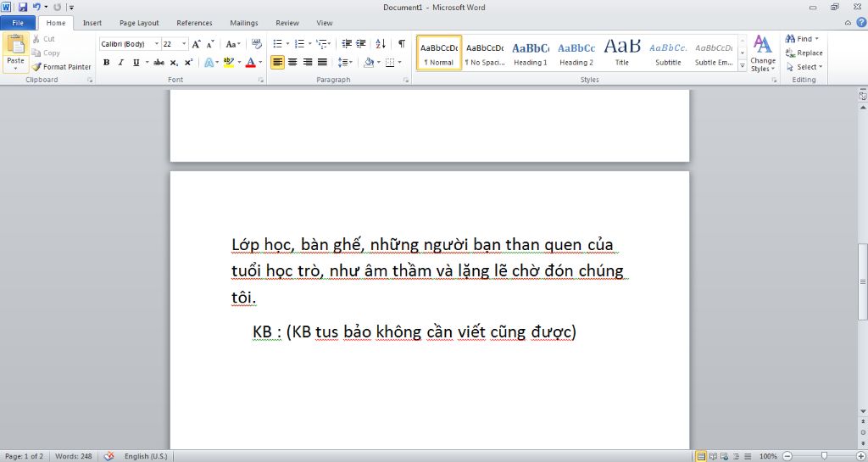Viewport: 868px width, 462px height.
Task: Click the Grow Font icon
Action: click(196, 44)
